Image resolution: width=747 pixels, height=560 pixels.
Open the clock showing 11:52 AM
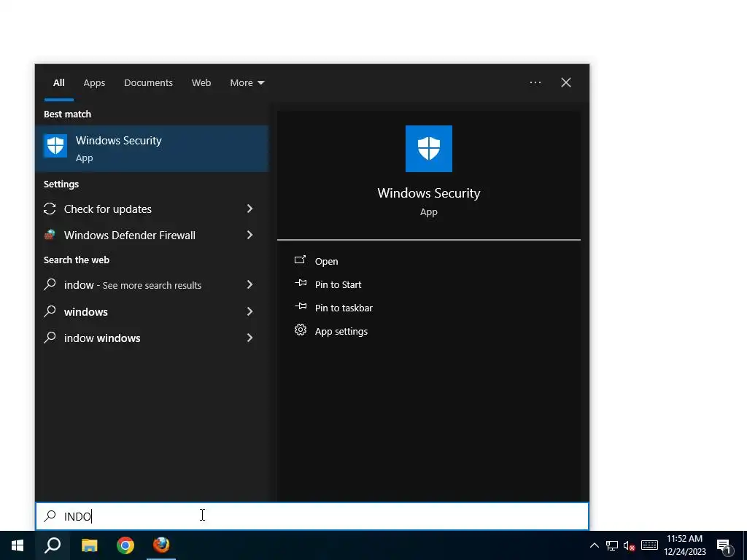click(684, 545)
